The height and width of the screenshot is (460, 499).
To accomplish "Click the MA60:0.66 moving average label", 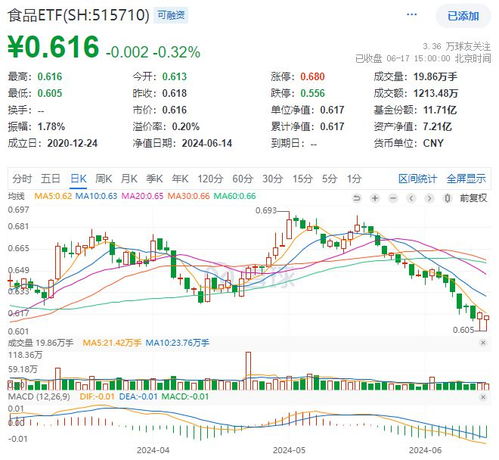I will (x=235, y=196).
